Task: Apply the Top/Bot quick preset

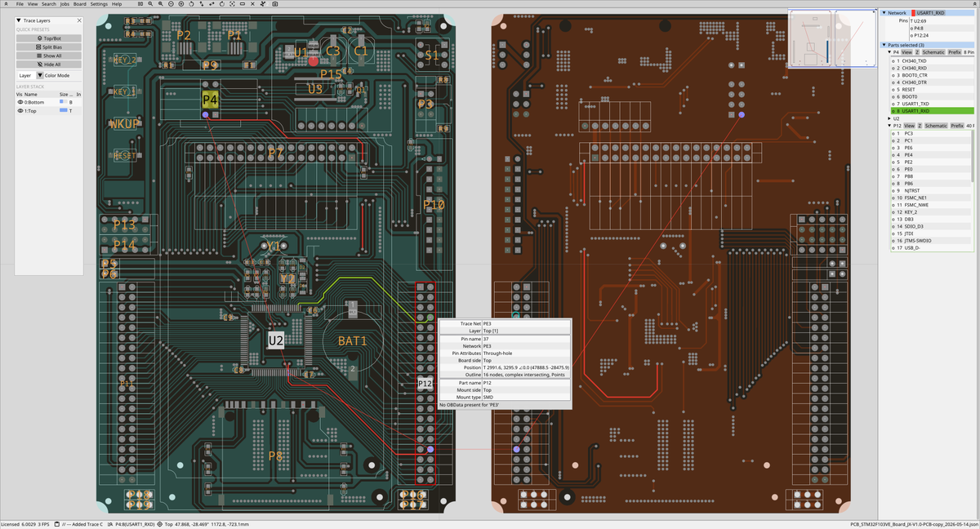Action: coord(49,38)
